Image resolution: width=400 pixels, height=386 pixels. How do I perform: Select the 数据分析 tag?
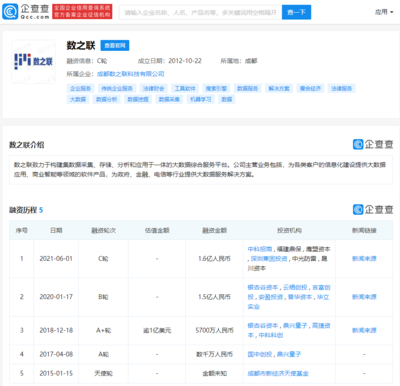pos(106,99)
